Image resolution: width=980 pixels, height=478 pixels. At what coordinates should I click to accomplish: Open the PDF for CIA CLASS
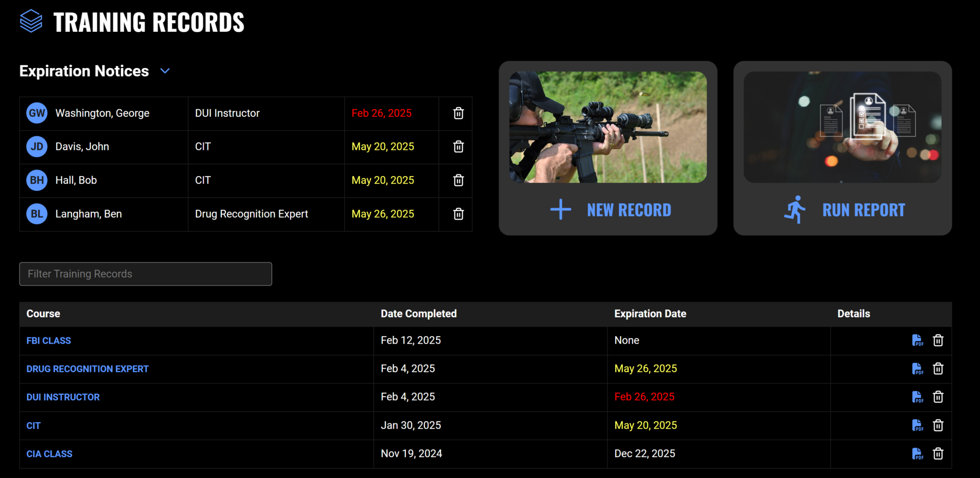tap(917, 454)
